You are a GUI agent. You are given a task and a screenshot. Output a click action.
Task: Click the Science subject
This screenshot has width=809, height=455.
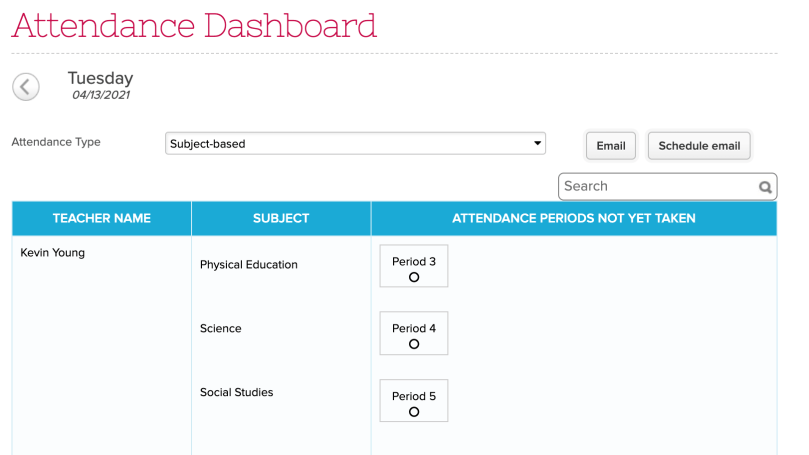(220, 329)
